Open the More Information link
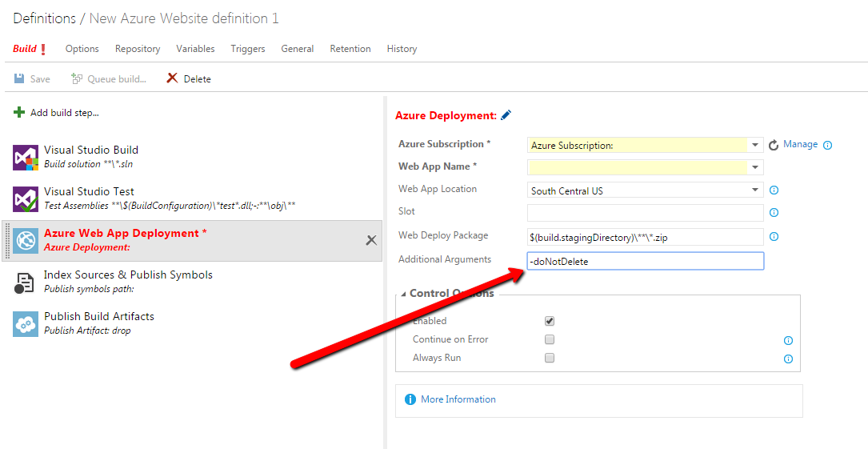The height and width of the screenshot is (449, 868). pyautogui.click(x=458, y=399)
